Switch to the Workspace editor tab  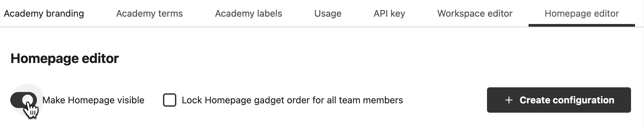(475, 13)
